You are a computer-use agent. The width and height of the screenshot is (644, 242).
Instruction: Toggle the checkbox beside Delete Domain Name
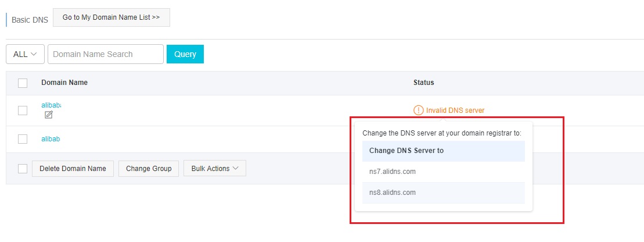pyautogui.click(x=23, y=169)
